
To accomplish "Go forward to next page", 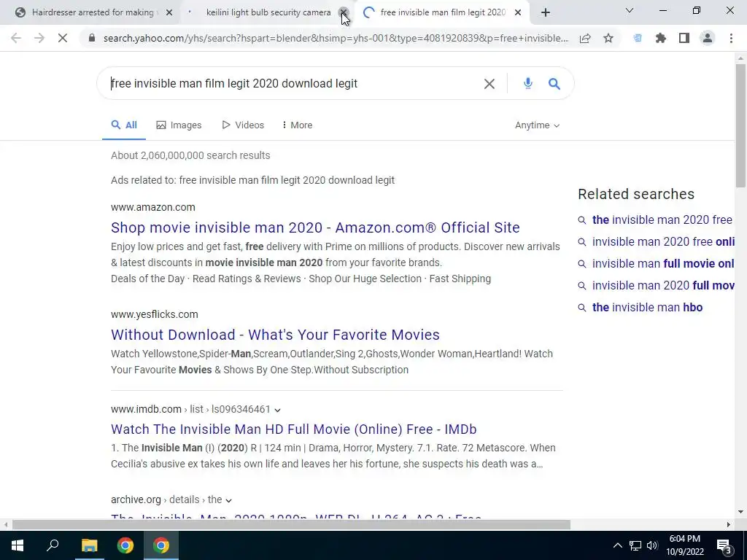I will 39,38.
